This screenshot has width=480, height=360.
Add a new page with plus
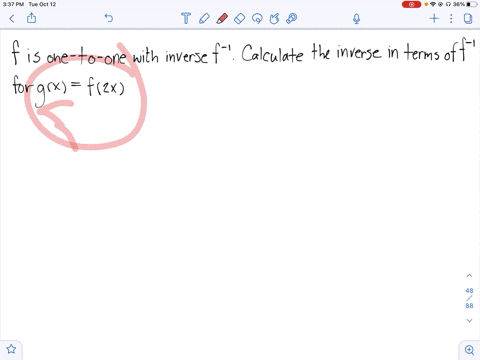(434, 18)
